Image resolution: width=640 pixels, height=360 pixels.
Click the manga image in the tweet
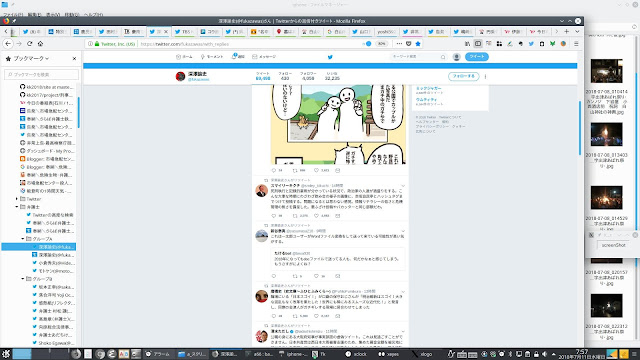[x=338, y=124]
